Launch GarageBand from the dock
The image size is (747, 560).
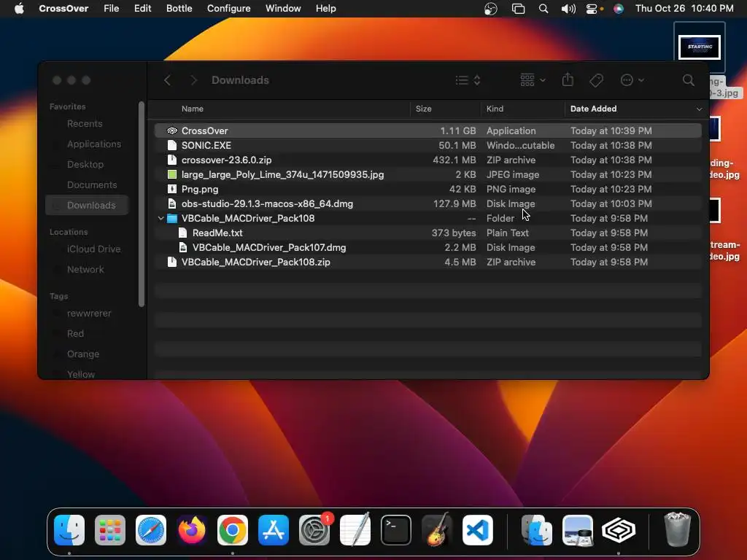pyautogui.click(x=437, y=530)
